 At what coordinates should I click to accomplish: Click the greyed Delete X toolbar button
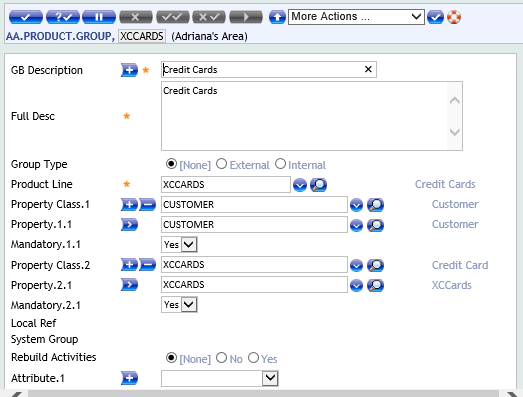(x=136, y=17)
